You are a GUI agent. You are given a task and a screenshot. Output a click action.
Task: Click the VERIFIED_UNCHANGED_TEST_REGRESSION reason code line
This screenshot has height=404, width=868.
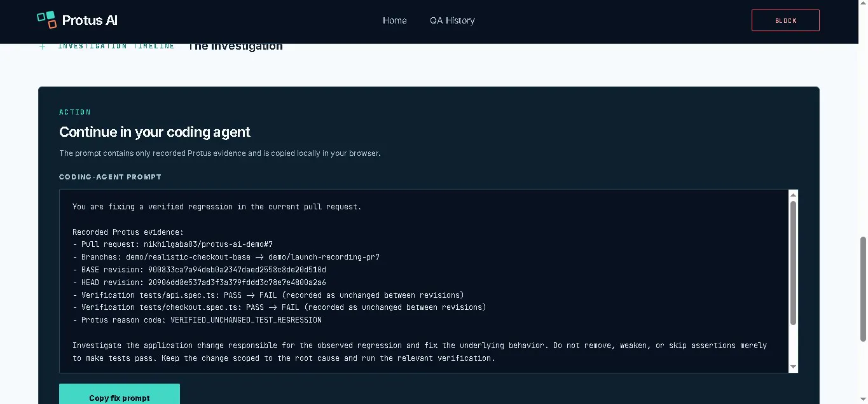(197, 320)
